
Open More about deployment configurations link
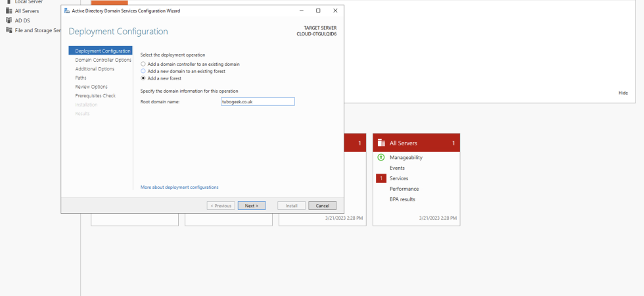(x=179, y=187)
